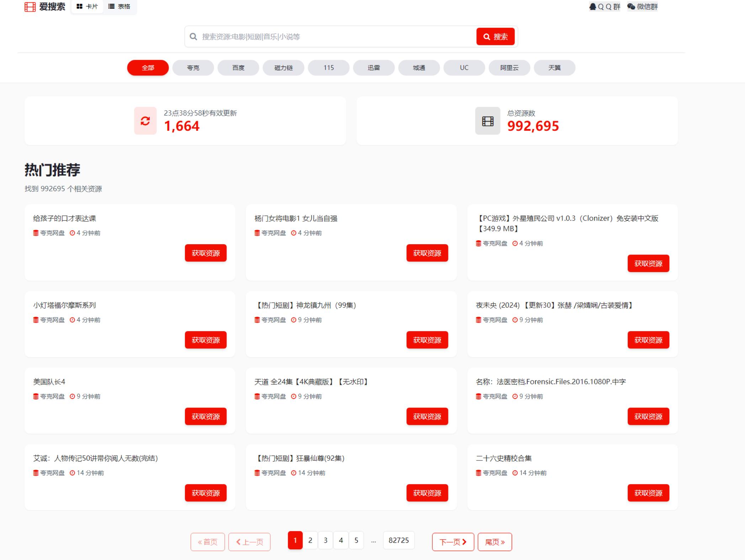Open the QQ群 link

[605, 6]
